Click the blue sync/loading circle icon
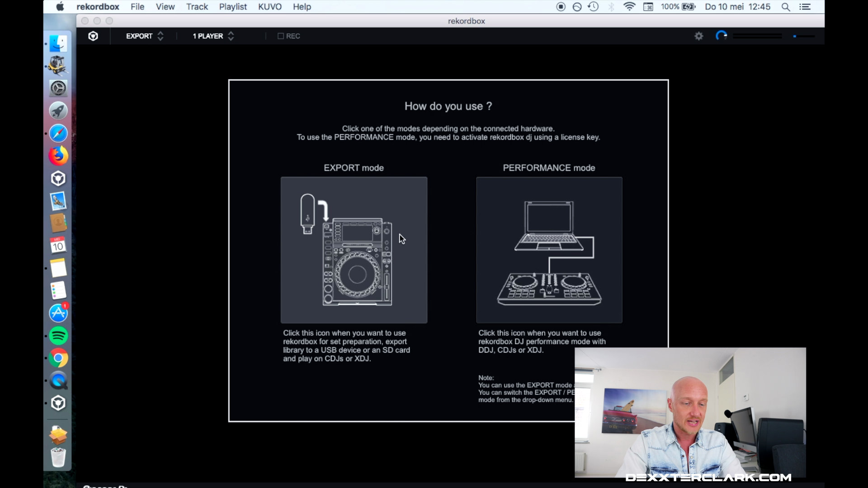Viewport: 868px width, 488px height. click(722, 36)
